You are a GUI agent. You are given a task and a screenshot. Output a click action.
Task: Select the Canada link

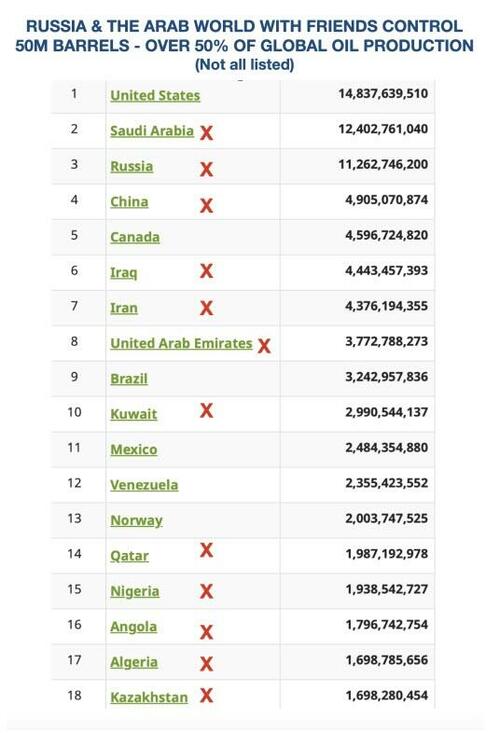click(x=135, y=237)
